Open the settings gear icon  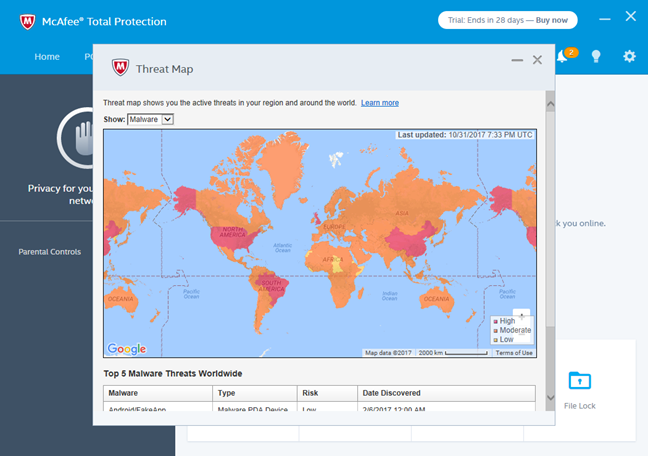point(629,56)
